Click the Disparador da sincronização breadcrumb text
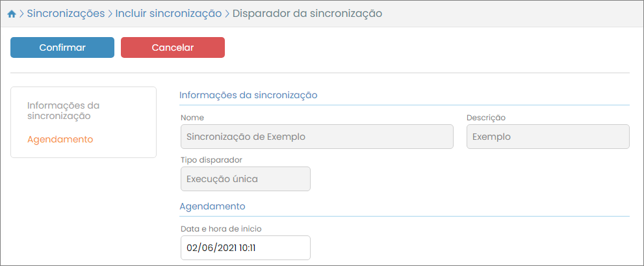The height and width of the screenshot is (266, 644). coord(307,13)
